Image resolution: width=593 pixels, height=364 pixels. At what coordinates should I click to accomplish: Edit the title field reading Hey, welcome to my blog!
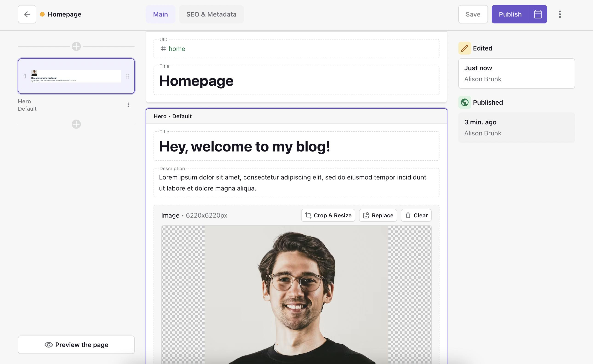(x=245, y=146)
